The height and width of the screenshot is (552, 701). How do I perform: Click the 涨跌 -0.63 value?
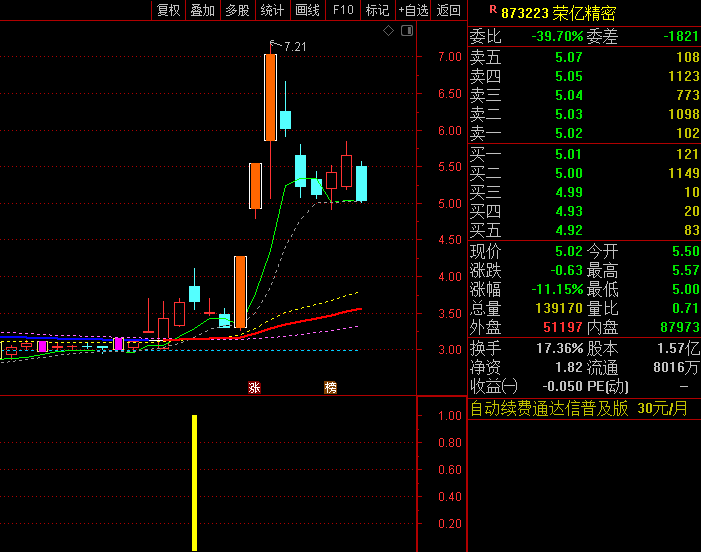pos(566,270)
